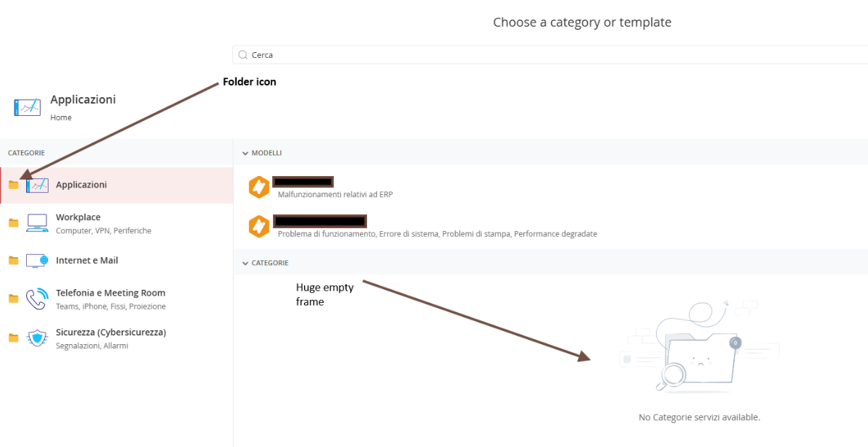
Task: Click the folder icon beside Applicazioni category
Action: click(13, 185)
